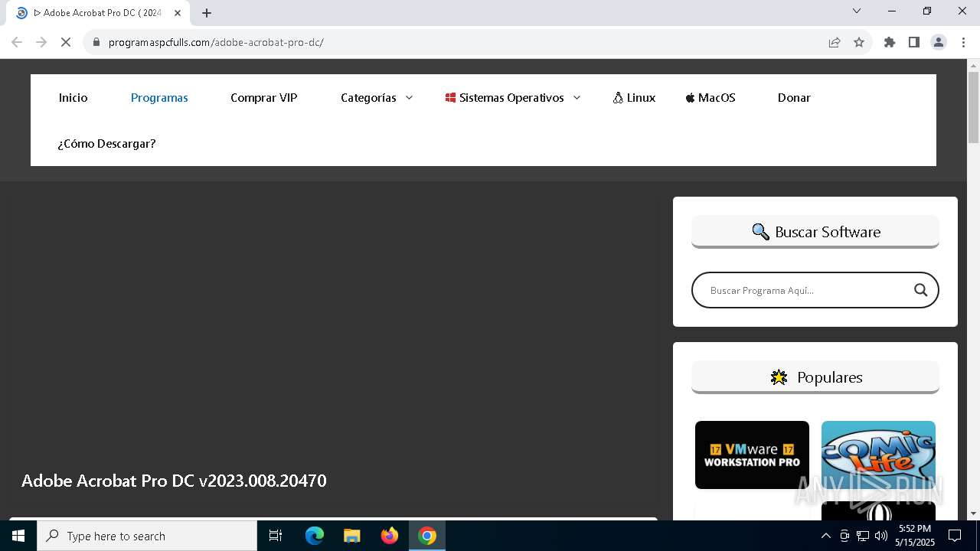980x551 pixels.
Task: Open Chrome three-dot menu
Action: 963,42
